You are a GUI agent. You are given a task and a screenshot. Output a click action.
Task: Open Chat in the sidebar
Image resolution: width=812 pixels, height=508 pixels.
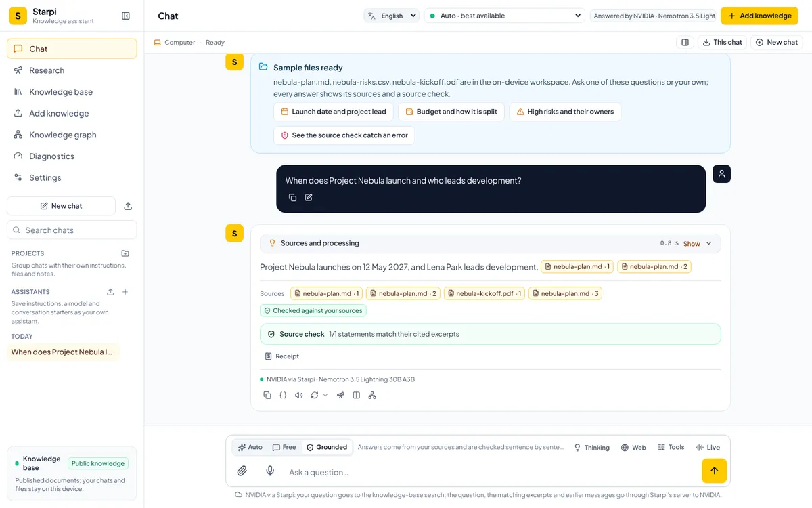click(x=72, y=49)
